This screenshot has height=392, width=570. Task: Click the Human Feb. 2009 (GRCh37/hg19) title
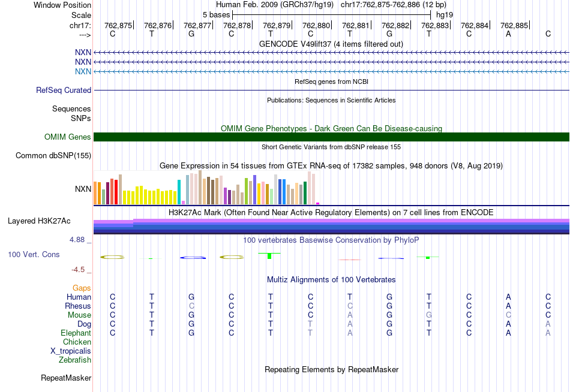(274, 5)
